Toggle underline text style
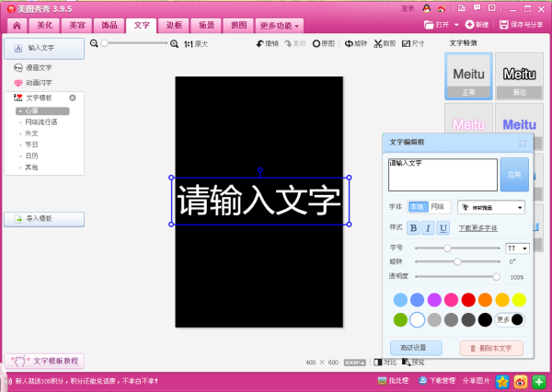 click(443, 227)
